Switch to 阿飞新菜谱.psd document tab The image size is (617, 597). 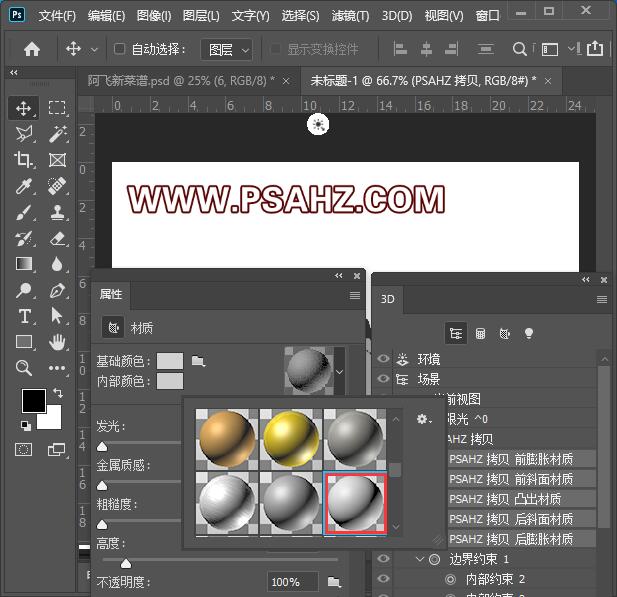[181, 81]
